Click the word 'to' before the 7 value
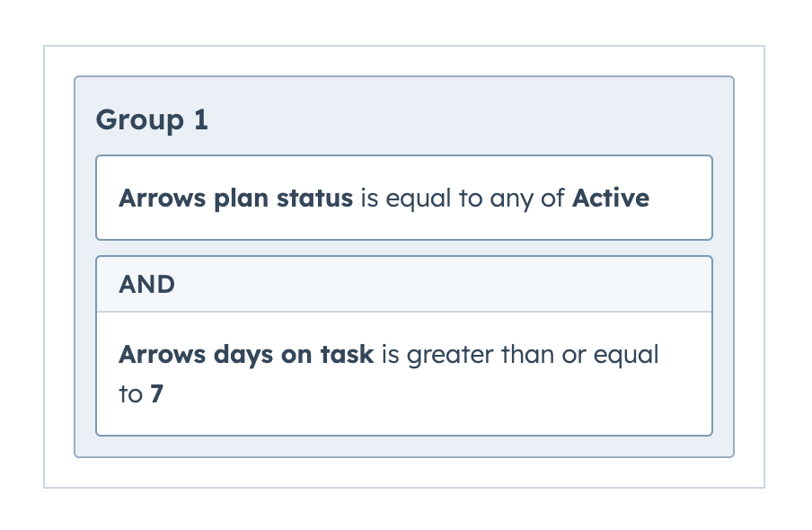812x530 pixels. click(x=130, y=394)
